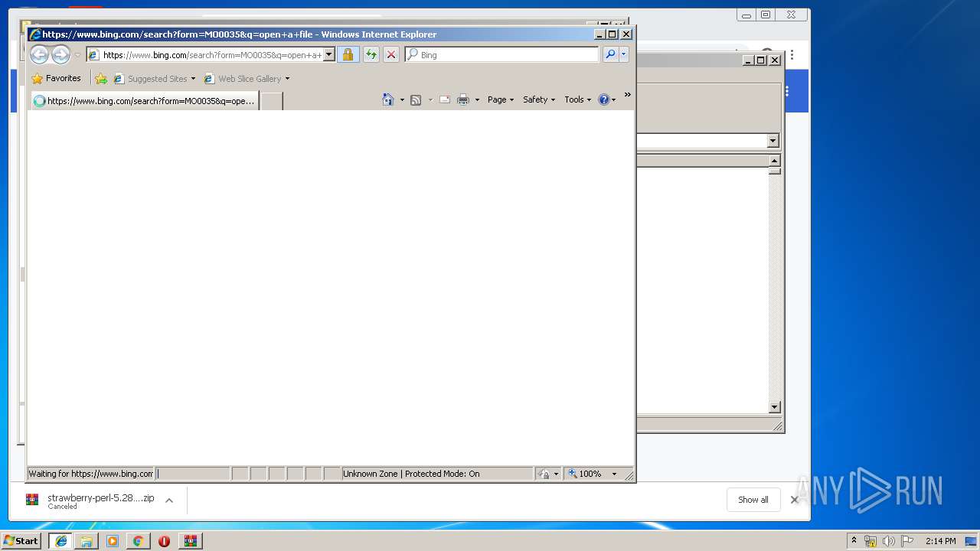Image resolution: width=980 pixels, height=551 pixels.
Task: Open the Windows Start menu
Action: pyautogui.click(x=21, y=540)
